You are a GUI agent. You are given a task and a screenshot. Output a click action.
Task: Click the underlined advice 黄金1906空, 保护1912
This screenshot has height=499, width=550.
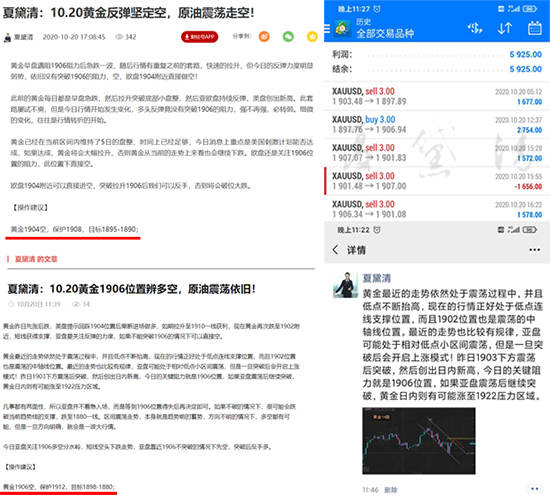[x=59, y=487]
